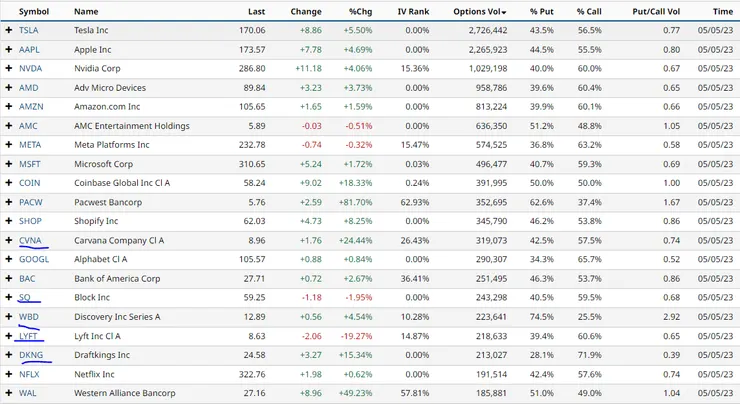Click the plus icon next to COIN

[8, 183]
